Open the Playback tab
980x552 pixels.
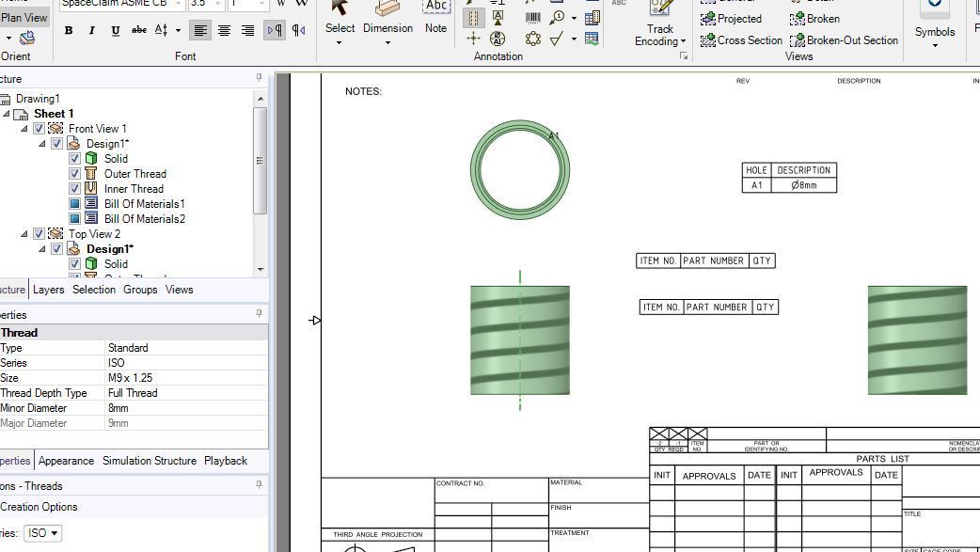coord(226,461)
